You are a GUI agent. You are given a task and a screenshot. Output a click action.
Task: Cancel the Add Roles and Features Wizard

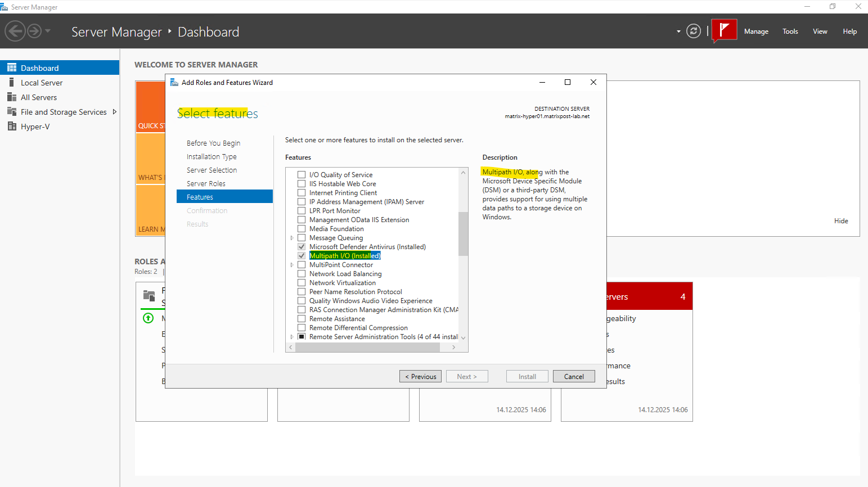(574, 377)
